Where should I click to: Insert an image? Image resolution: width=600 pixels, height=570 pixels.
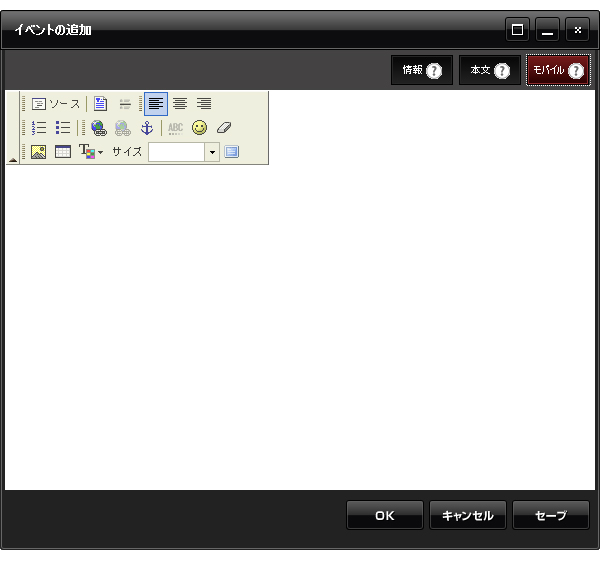click(39, 152)
